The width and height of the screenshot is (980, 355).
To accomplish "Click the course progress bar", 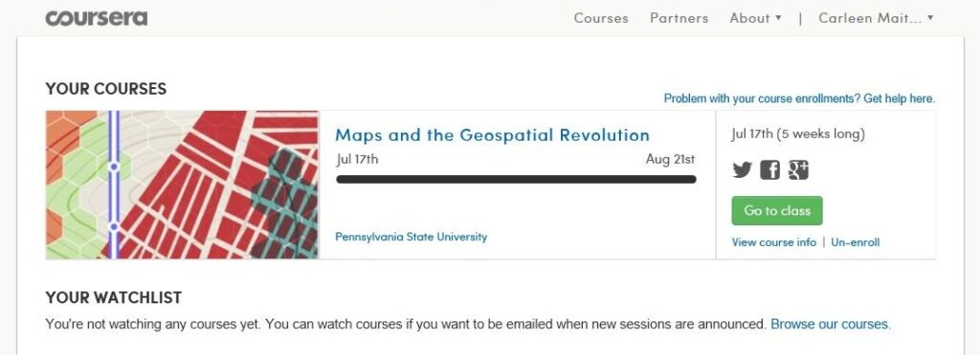I will (516, 179).
